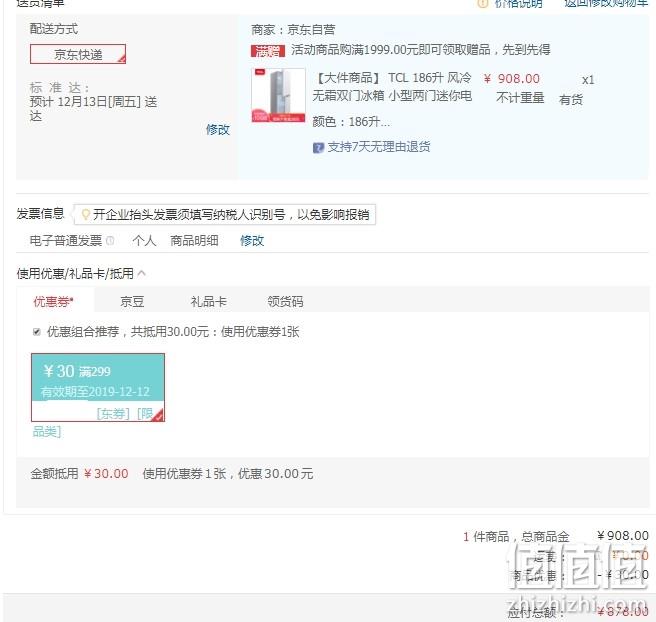Viewport: 656px width, 622px height.
Task: Switch to 领货码 tab
Action: tap(285, 302)
